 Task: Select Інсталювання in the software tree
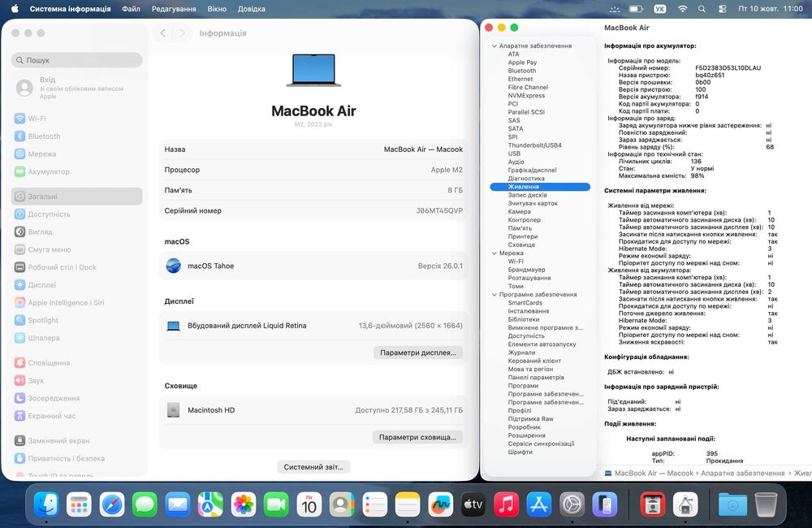pyautogui.click(x=529, y=311)
